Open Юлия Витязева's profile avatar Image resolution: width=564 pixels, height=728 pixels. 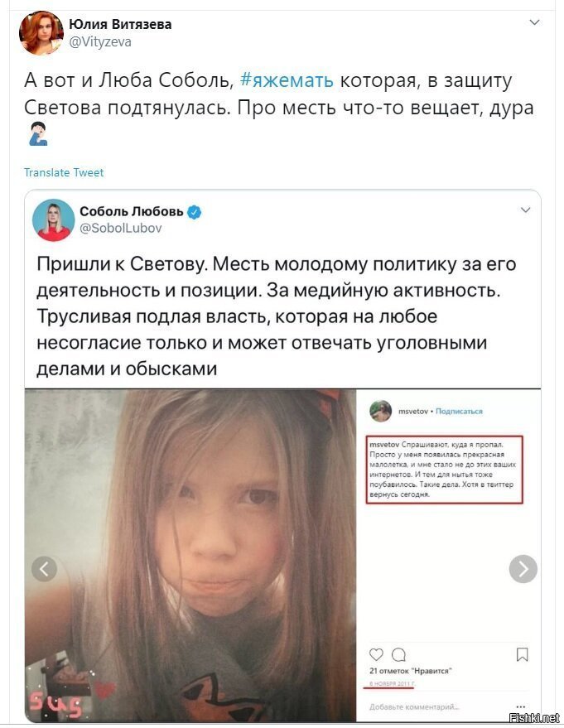[x=41, y=33]
